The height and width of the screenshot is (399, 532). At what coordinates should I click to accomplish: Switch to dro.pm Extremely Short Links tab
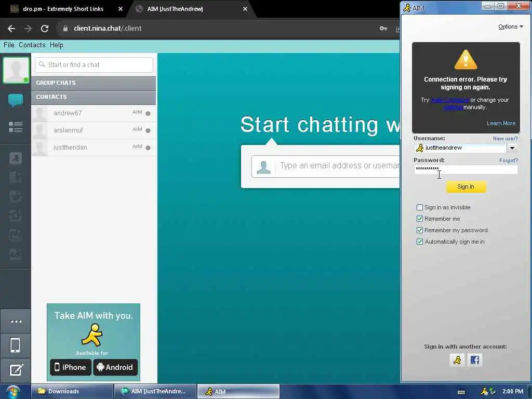[63, 9]
